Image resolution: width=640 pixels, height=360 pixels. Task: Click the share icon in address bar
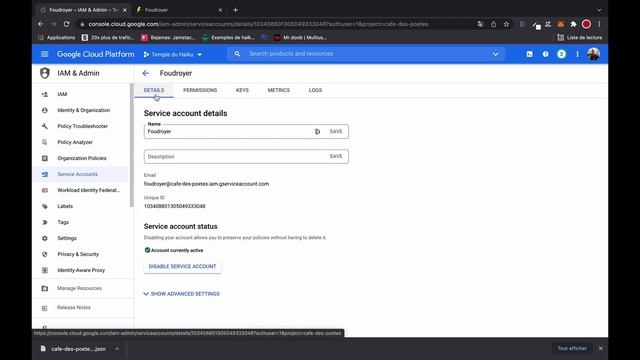[x=493, y=24]
